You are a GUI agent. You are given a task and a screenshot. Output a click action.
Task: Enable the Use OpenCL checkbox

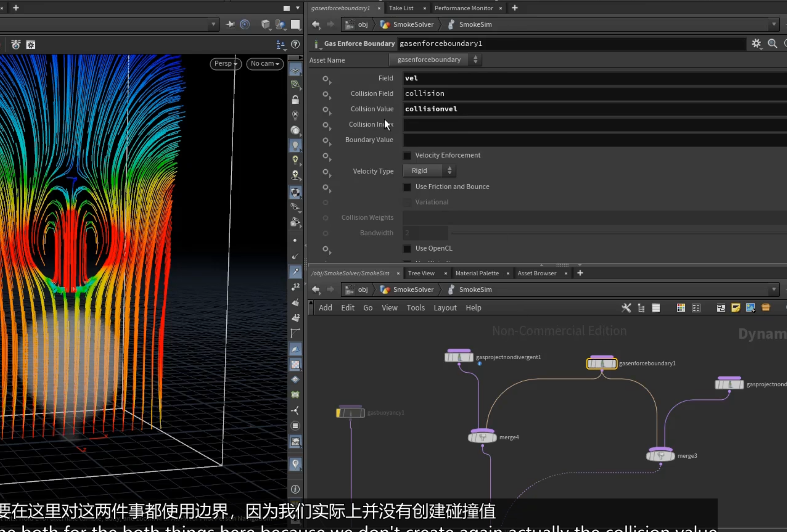click(407, 248)
